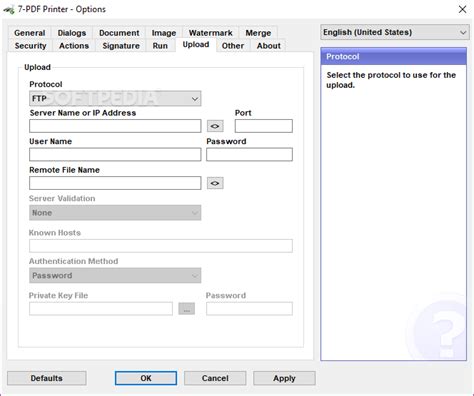The image size is (474, 396).
Task: Switch to the Dialogs tab
Action: (x=72, y=33)
